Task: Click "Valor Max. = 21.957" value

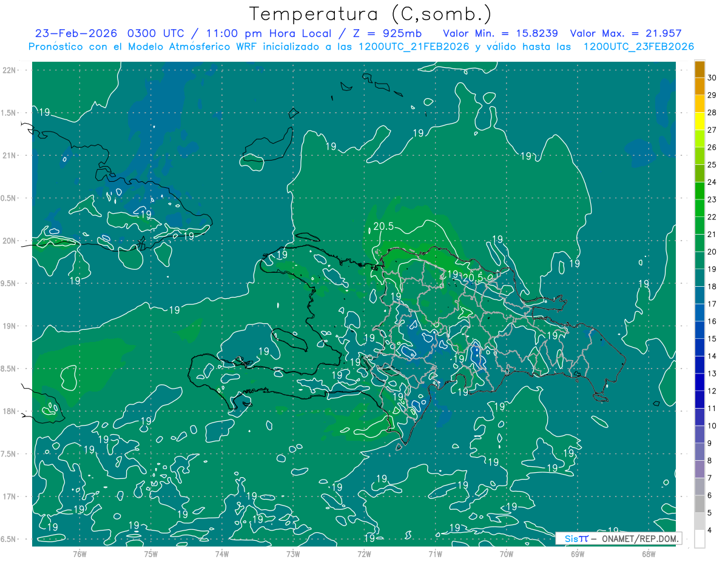Action: pyautogui.click(x=626, y=33)
